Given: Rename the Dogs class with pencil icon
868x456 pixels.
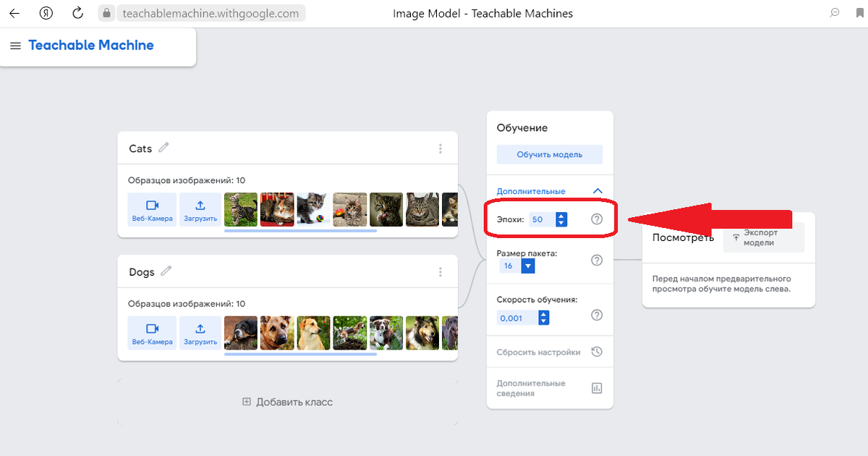Looking at the screenshot, I should (166, 271).
